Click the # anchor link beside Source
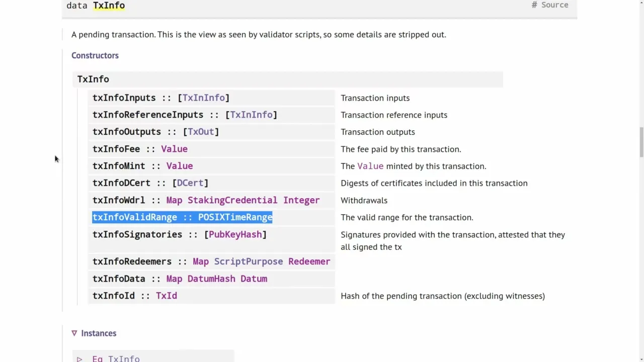644x362 pixels. coord(534,5)
